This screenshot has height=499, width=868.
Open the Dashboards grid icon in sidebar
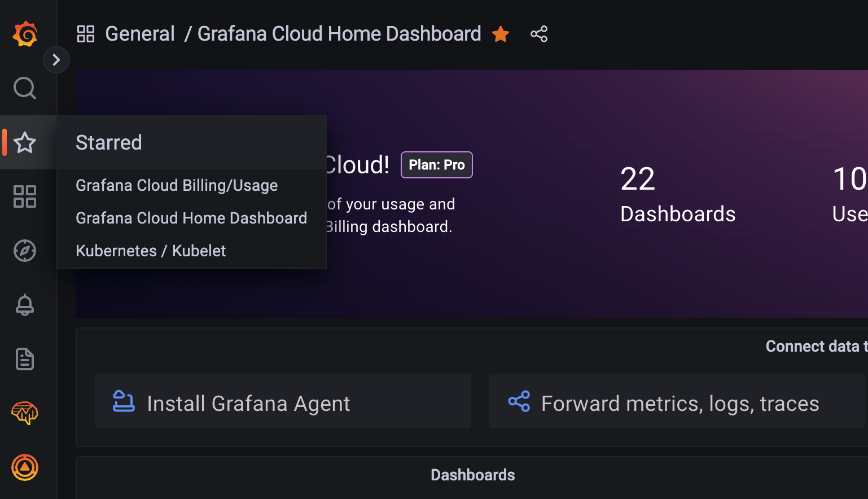(x=25, y=196)
